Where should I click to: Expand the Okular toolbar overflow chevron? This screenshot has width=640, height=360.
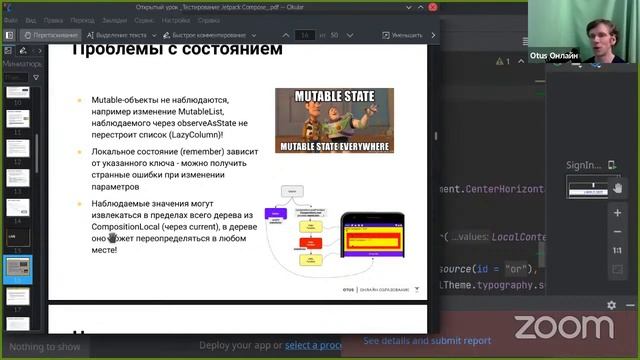coord(433,36)
